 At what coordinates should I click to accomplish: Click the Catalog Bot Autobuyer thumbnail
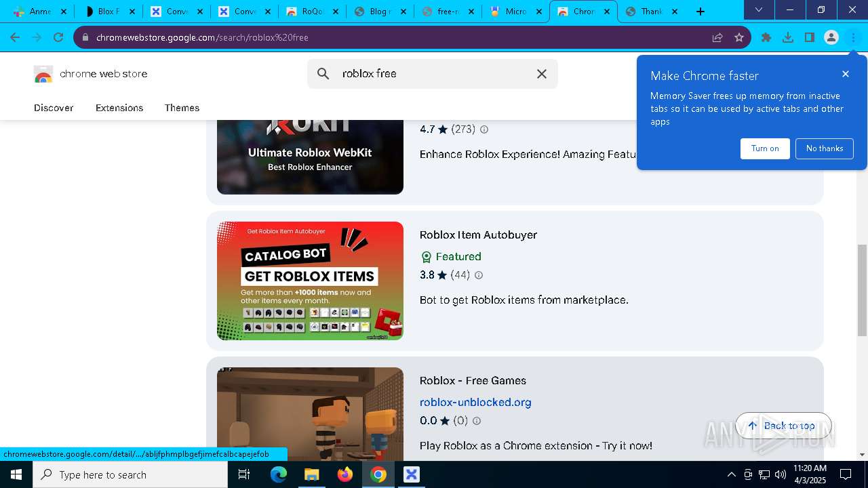(x=310, y=281)
